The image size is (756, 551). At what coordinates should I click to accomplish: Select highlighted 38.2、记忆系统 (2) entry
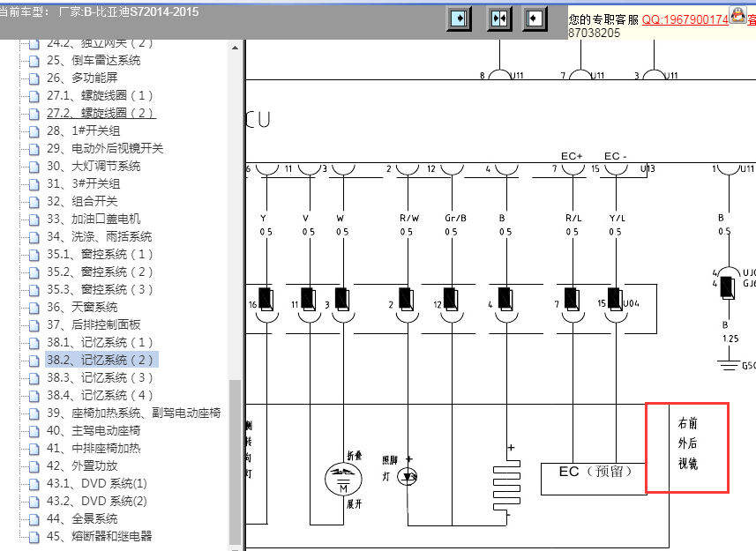[x=101, y=360]
